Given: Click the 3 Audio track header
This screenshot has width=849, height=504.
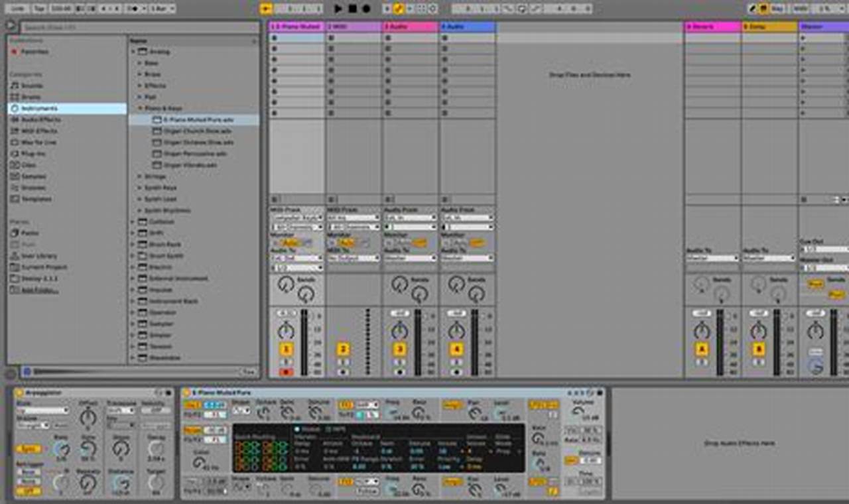Looking at the screenshot, I should coord(411,27).
